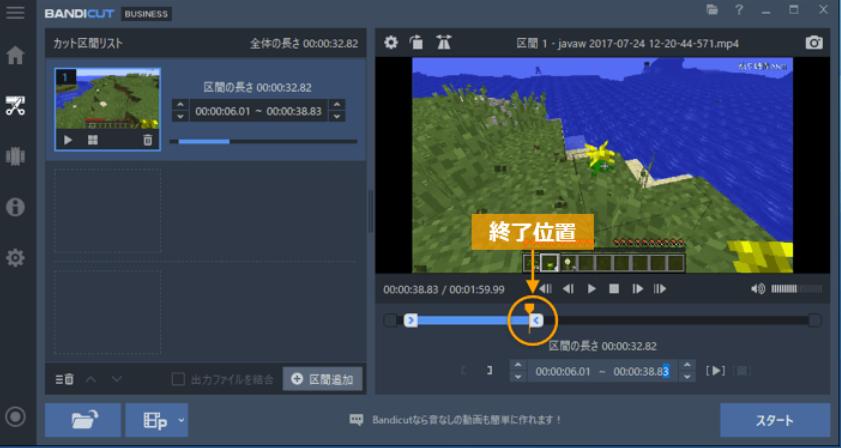Screen dimensions: 841x448
Task: Increase end time below timeline
Action: pyautogui.click(x=687, y=365)
